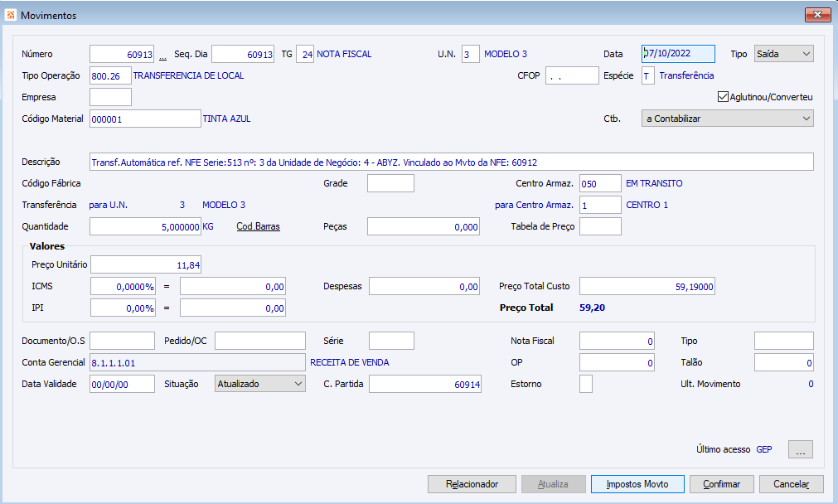Edit the Quantidade field 5,000000
Image resolution: width=838 pixels, height=504 pixels.
coord(145,226)
